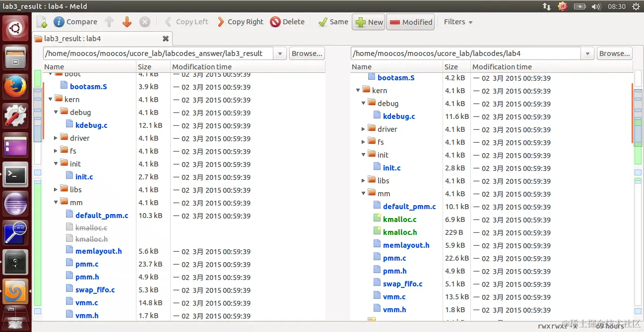Open volume indicator in top panel
The image size is (644, 332).
pos(596,6)
